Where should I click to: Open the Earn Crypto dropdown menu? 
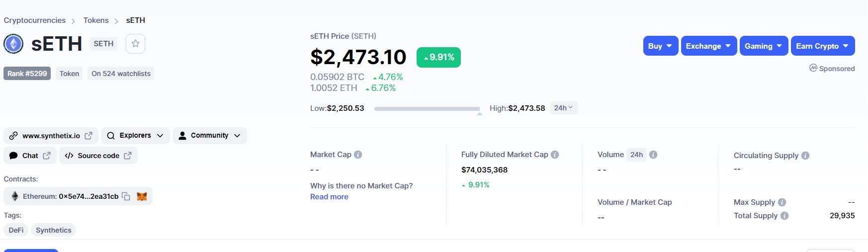click(x=823, y=46)
